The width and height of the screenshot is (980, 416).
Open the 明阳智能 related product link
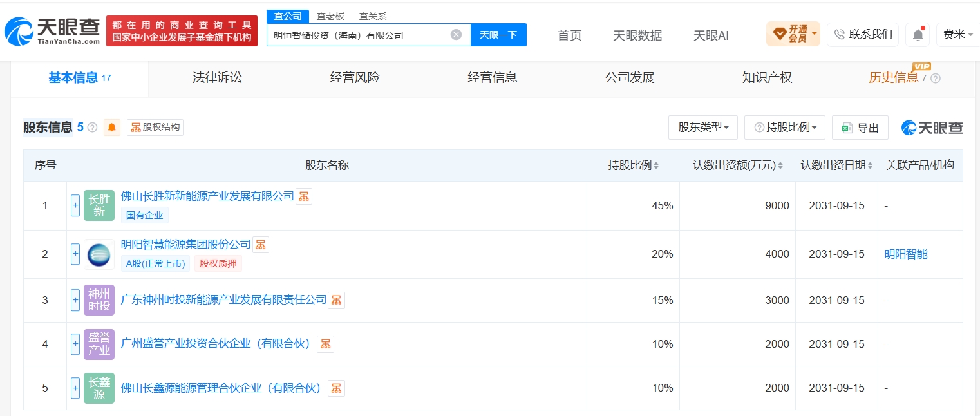click(906, 254)
